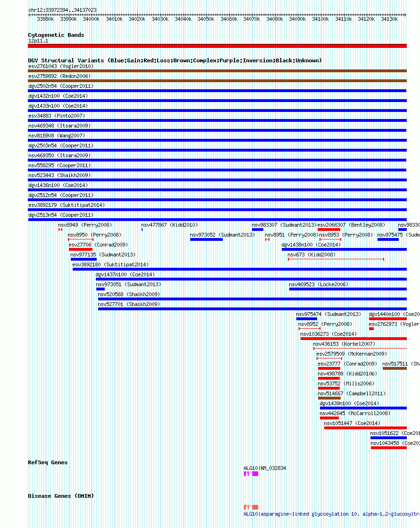Open the dgv2502n54 (Cooper2011) variant label
The height and width of the screenshot is (528, 420).
point(61,86)
